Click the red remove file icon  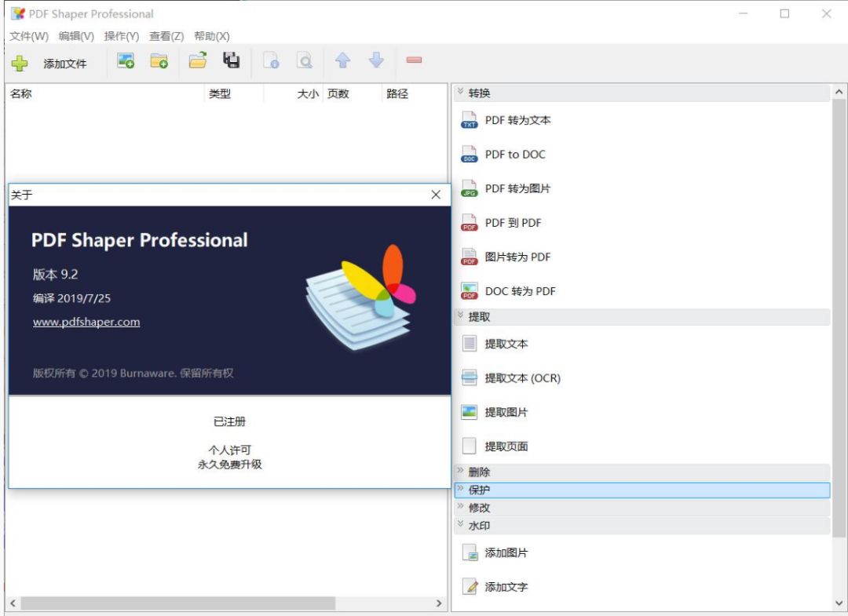(x=414, y=60)
